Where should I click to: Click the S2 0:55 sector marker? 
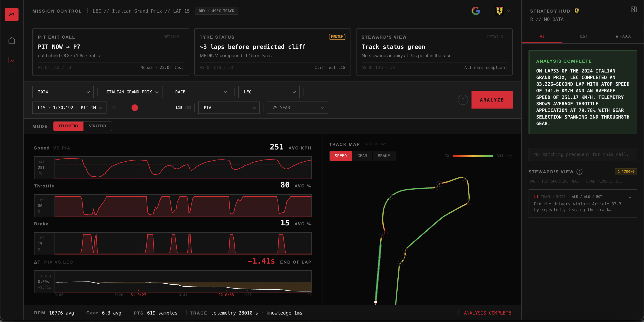pyautogui.click(x=226, y=295)
